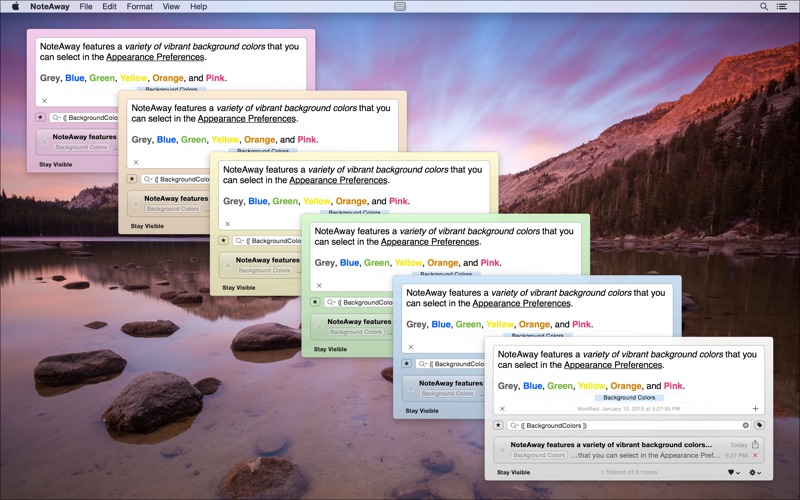
Task: Open the Format menu
Action: click(x=139, y=7)
